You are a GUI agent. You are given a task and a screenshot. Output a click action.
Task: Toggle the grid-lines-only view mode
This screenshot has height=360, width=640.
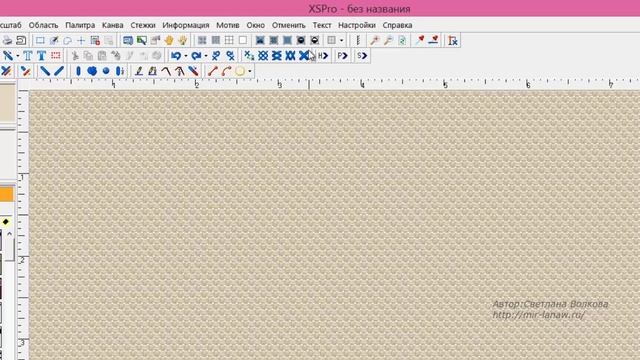[x=229, y=40]
